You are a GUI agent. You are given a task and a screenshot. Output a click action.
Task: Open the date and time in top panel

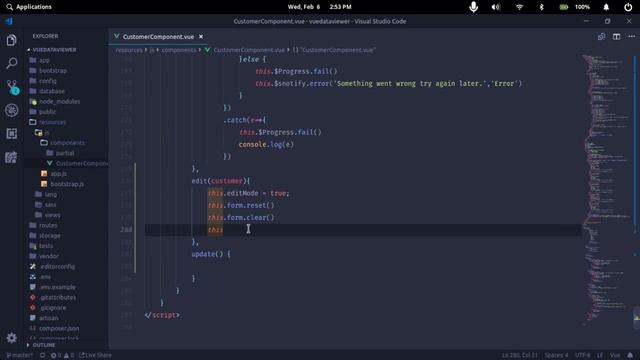coord(320,7)
